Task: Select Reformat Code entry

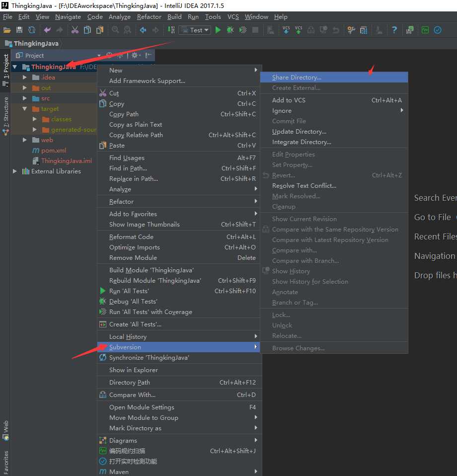Action: coord(179,237)
